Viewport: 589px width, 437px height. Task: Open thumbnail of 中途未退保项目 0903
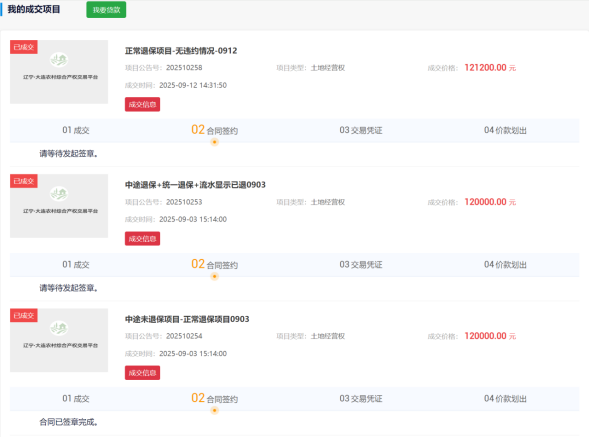[59, 340]
